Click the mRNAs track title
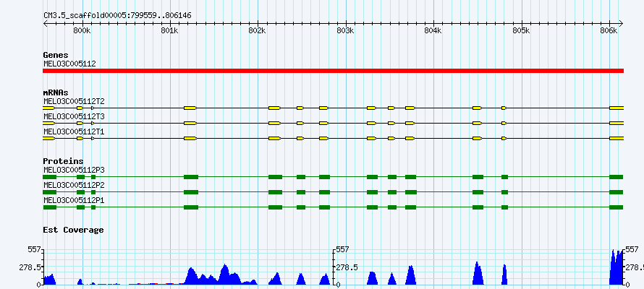The height and width of the screenshot is (289, 644). 56,92
